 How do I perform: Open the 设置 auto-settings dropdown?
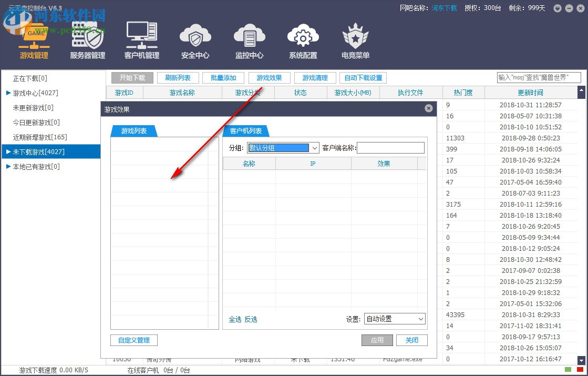[395, 319]
